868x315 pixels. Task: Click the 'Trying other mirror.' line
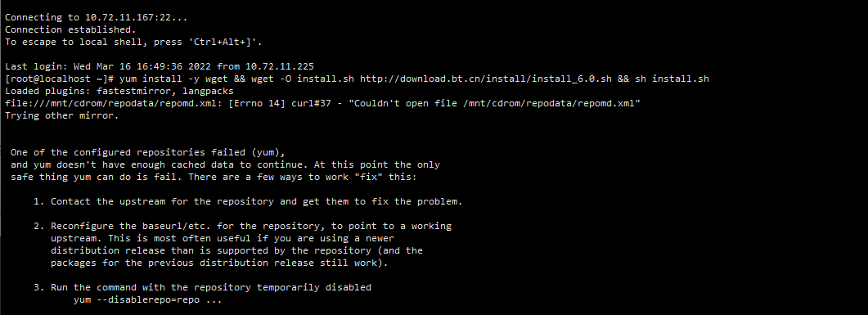(x=62, y=115)
